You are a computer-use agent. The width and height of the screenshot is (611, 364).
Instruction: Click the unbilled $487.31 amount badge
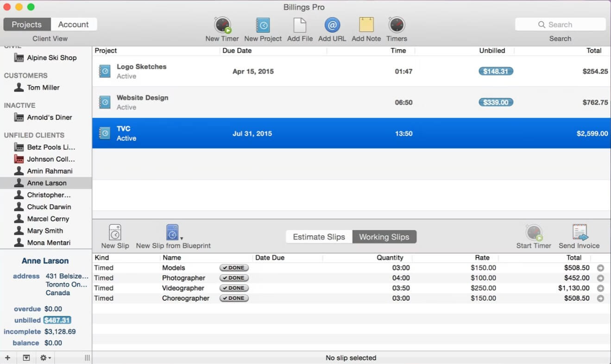(x=57, y=320)
